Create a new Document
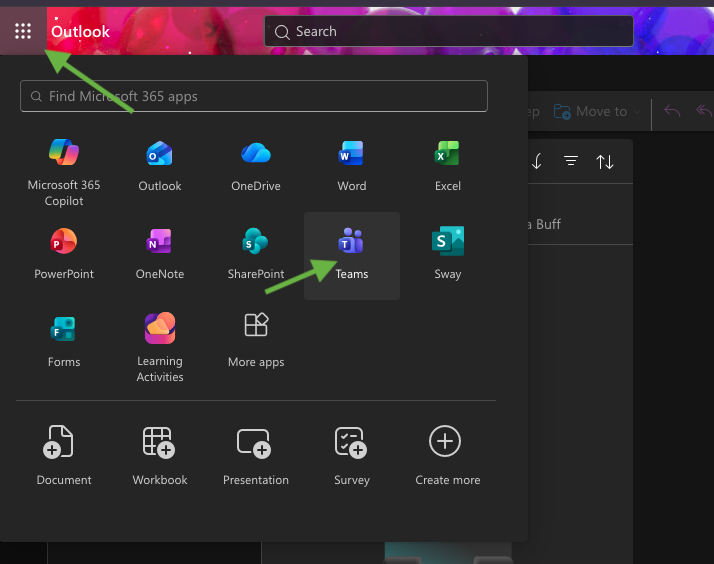Image resolution: width=714 pixels, height=564 pixels. [64, 455]
